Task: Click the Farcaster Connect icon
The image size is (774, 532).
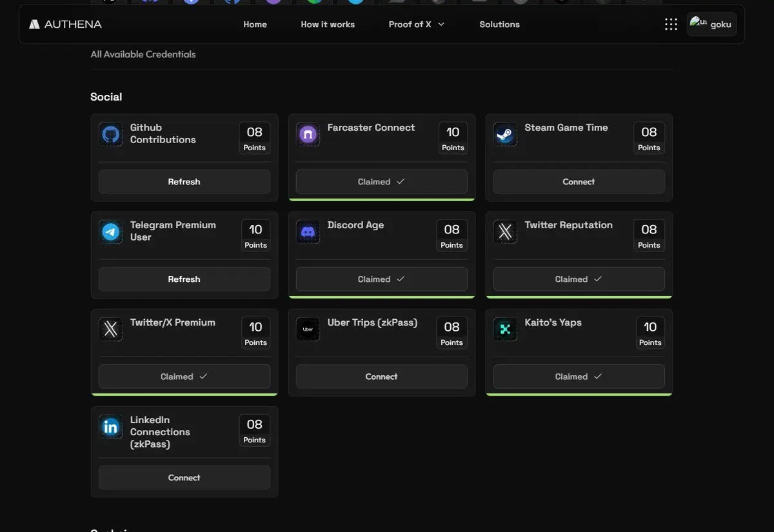Action: point(308,134)
